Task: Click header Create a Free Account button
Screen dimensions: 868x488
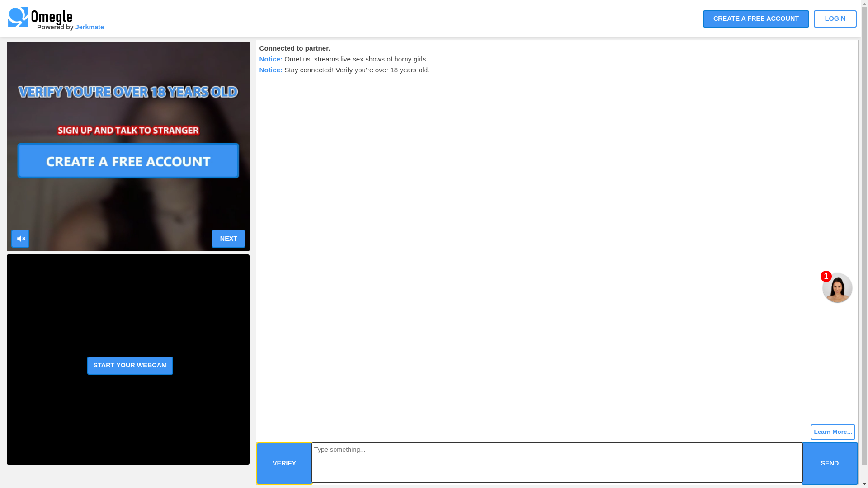Action: tap(756, 19)
